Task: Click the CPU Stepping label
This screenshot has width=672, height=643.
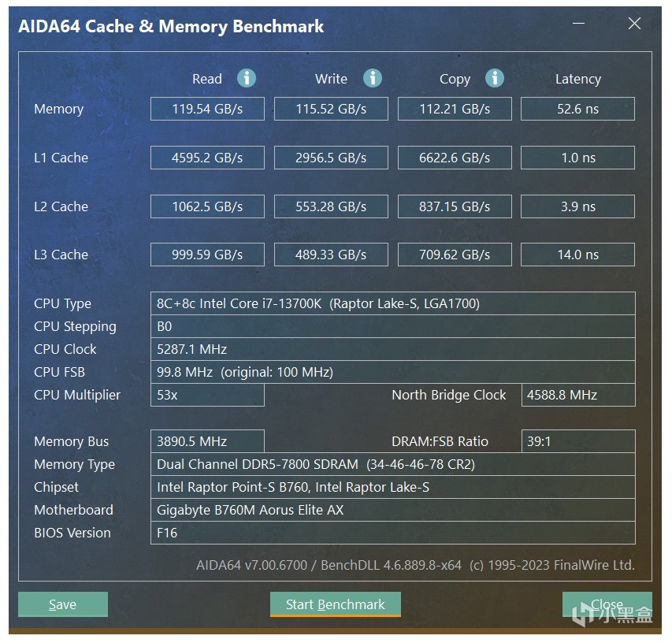Action: (x=75, y=327)
